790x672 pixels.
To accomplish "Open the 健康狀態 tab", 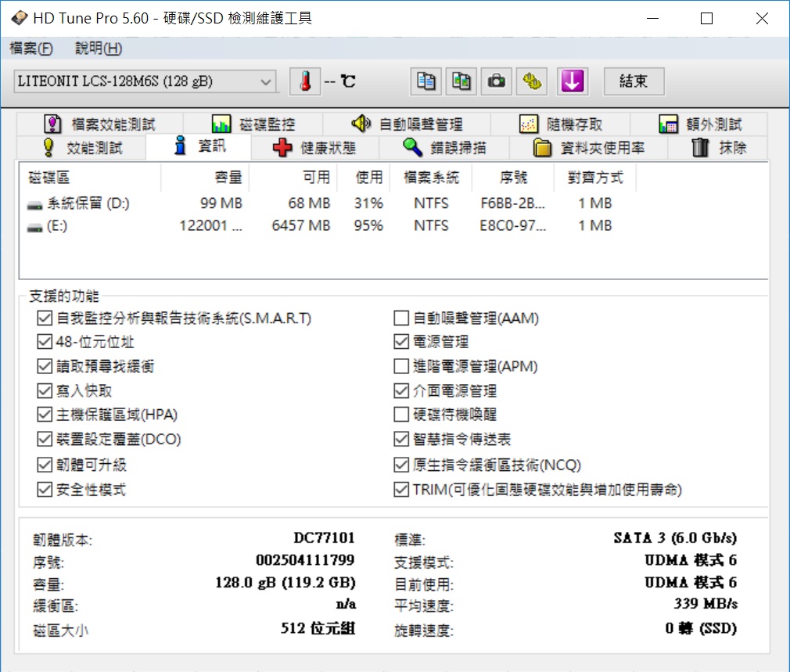I will [x=315, y=148].
